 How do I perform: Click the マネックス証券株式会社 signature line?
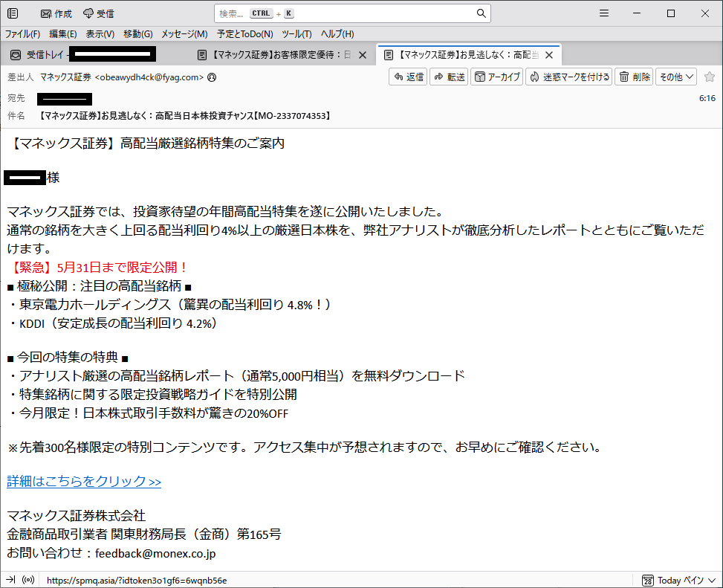pos(76,515)
